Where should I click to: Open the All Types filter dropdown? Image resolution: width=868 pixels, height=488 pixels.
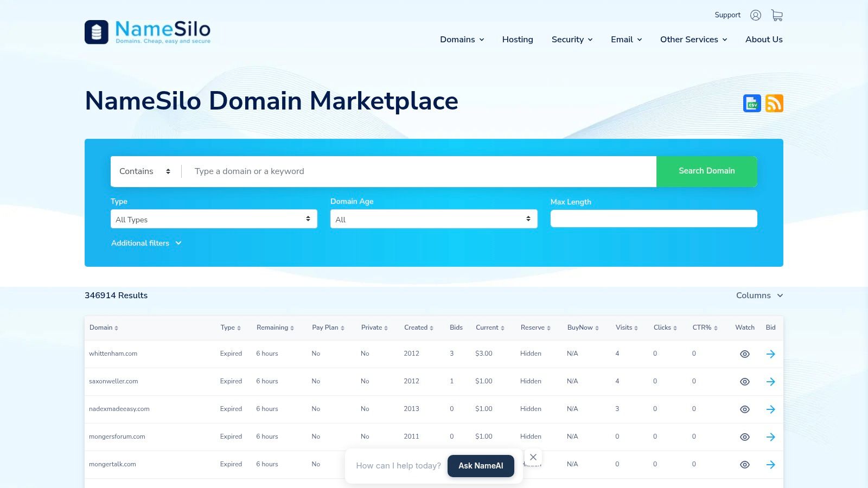click(214, 219)
